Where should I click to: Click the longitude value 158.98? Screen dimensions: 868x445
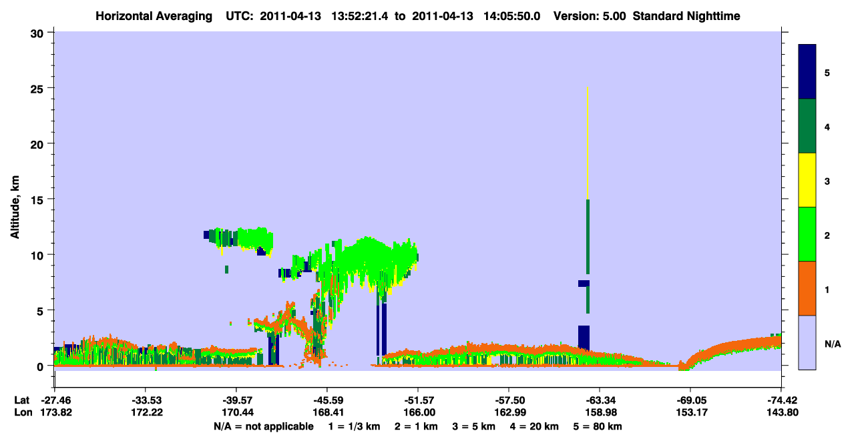[600, 413]
